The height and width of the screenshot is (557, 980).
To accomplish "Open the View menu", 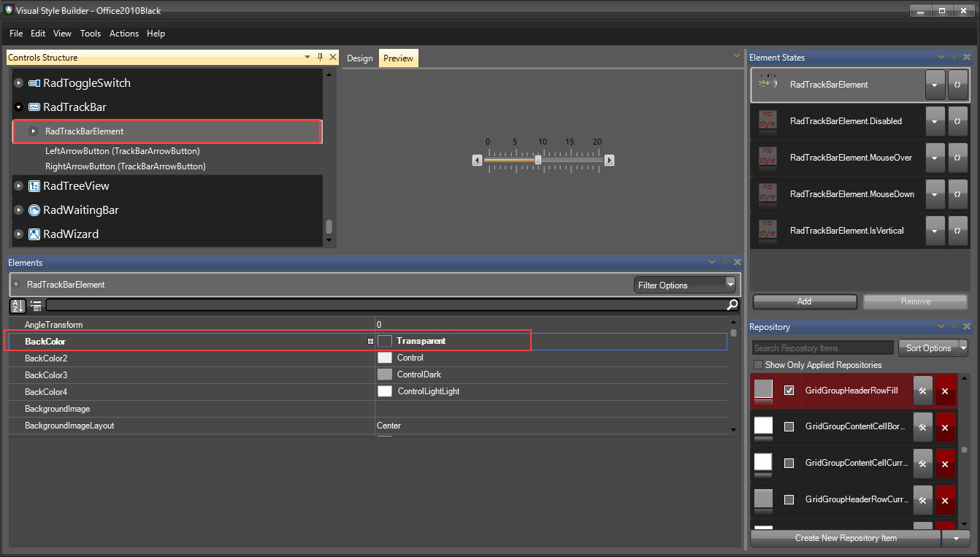I will [x=63, y=34].
